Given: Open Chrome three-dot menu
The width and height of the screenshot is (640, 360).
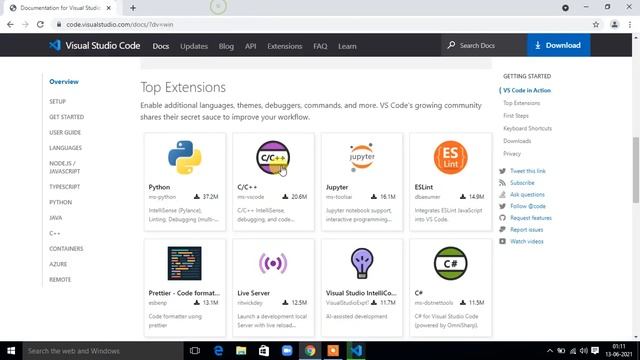Looking at the screenshot, I should (630, 24).
